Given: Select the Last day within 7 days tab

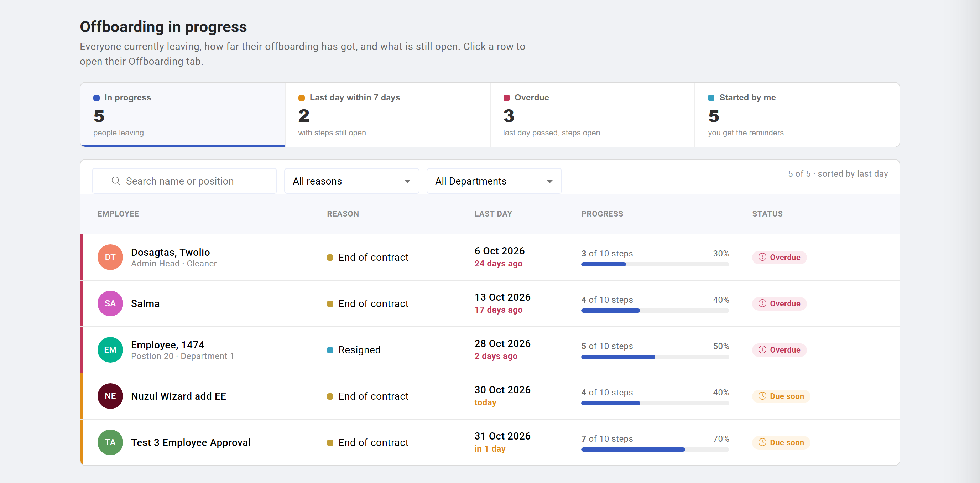Looking at the screenshot, I should tap(388, 115).
